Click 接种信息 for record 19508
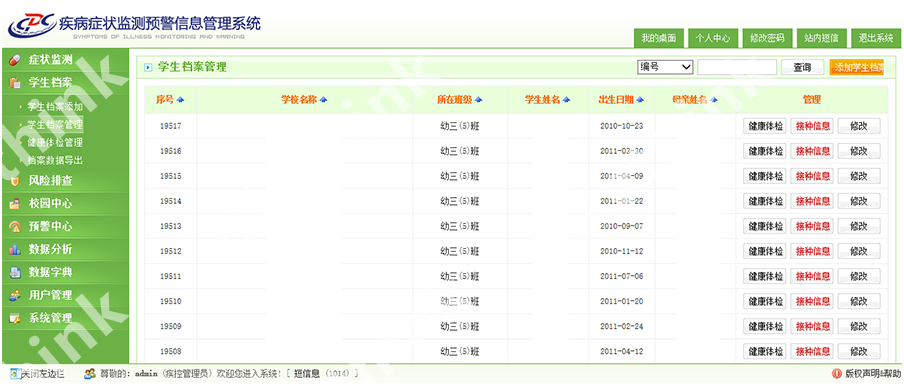The width and height of the screenshot is (904, 384). click(x=812, y=352)
